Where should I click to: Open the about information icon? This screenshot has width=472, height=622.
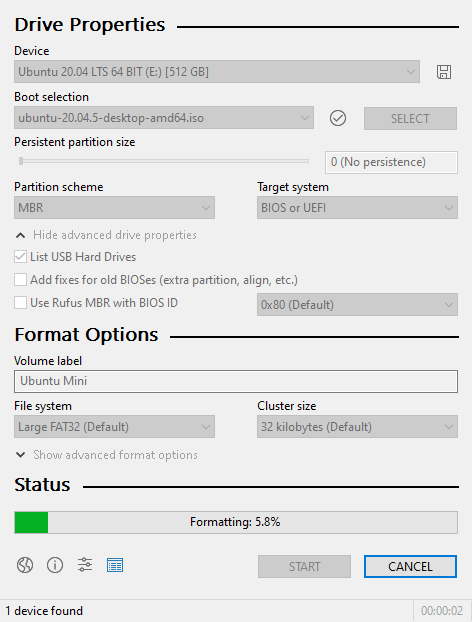tap(55, 565)
